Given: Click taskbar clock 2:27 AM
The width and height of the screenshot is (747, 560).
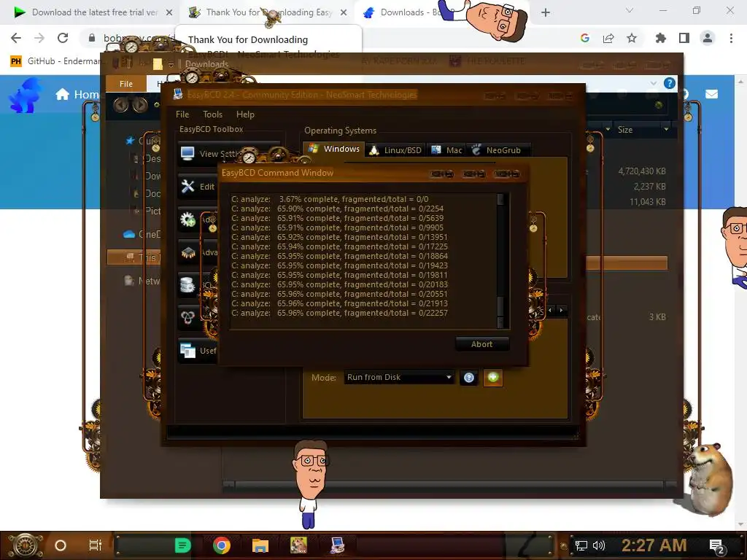Looking at the screenshot, I should point(654,545).
